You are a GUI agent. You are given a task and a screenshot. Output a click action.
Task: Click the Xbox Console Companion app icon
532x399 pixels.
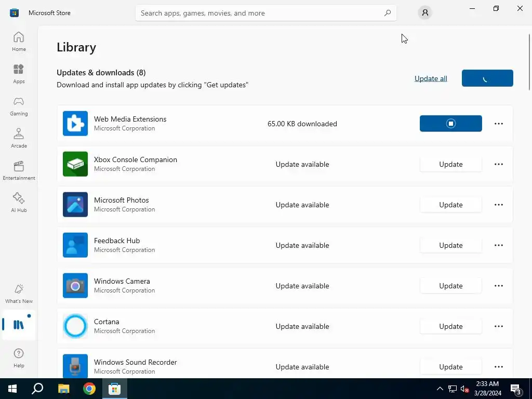pyautogui.click(x=75, y=164)
